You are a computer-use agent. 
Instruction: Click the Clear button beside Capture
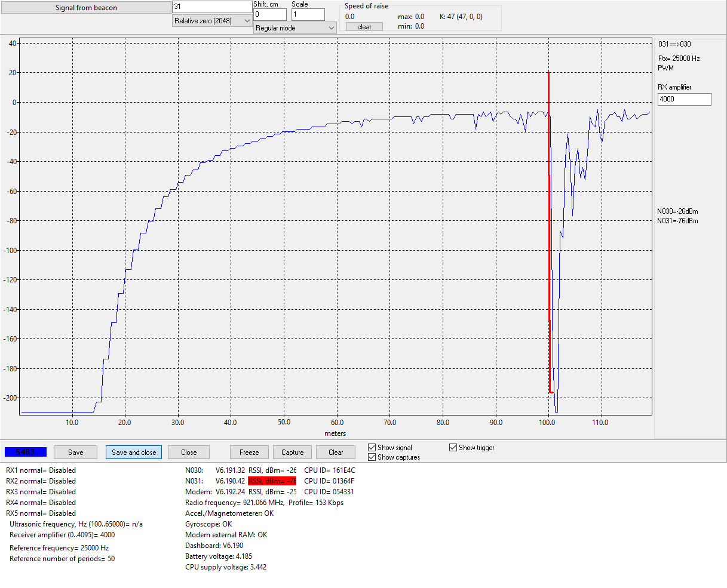click(336, 452)
